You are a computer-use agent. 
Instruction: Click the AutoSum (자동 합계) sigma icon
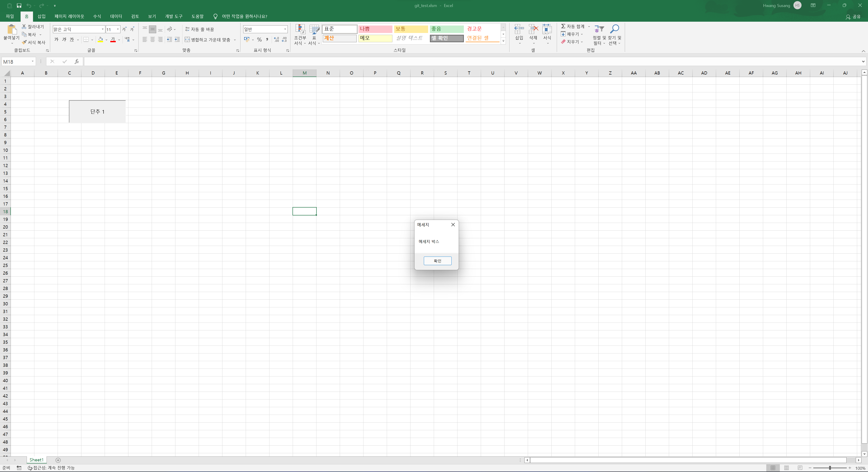563,26
